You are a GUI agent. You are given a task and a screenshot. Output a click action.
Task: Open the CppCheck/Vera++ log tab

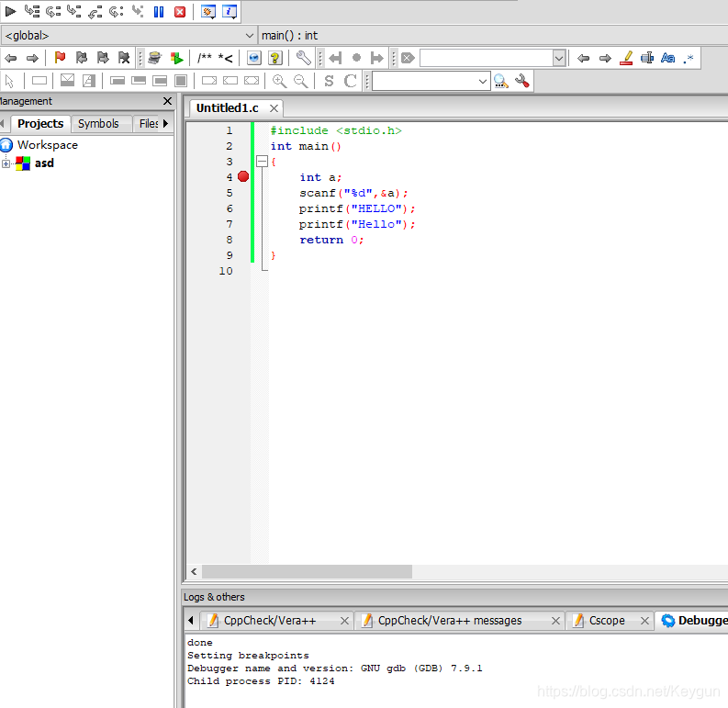[269, 621]
